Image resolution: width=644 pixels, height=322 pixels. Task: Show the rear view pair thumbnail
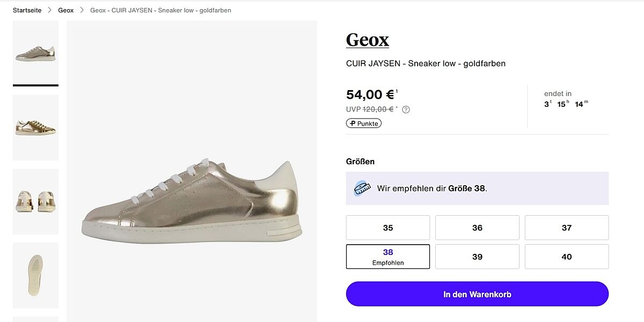(x=35, y=201)
